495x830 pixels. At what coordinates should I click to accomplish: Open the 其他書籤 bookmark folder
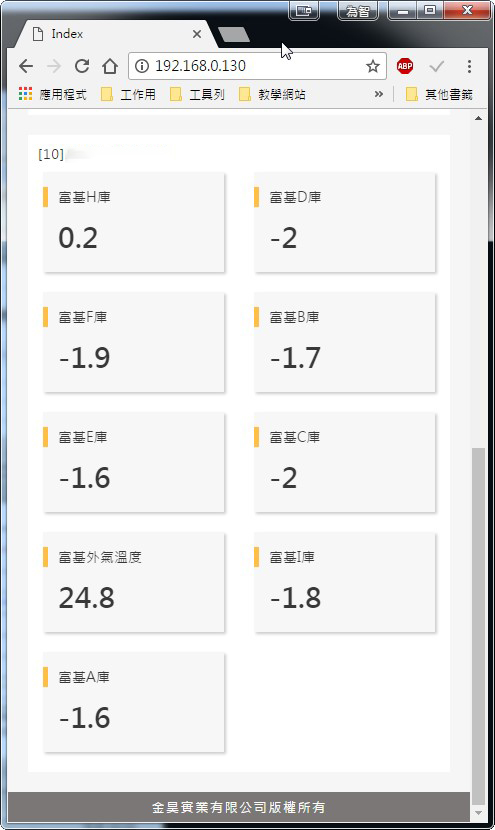click(x=439, y=94)
